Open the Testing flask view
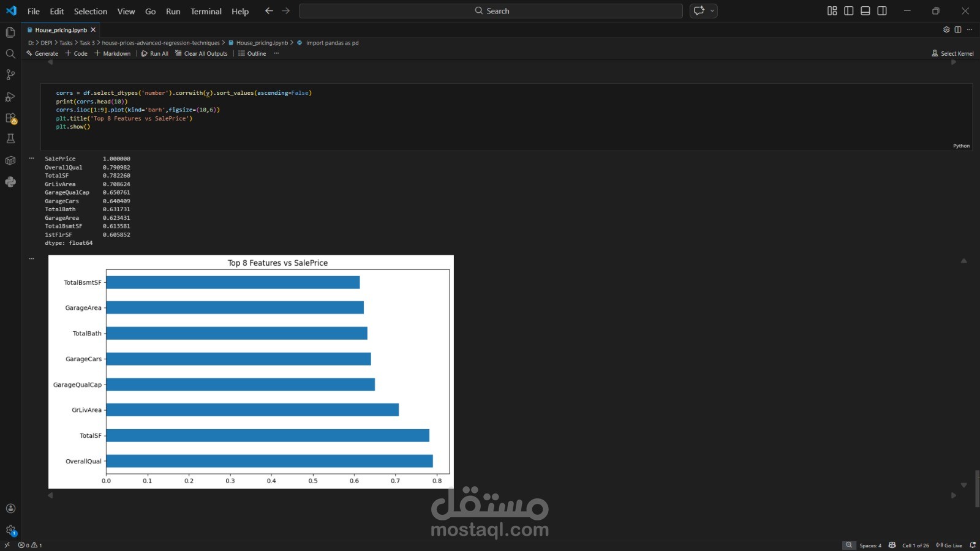 10,139
